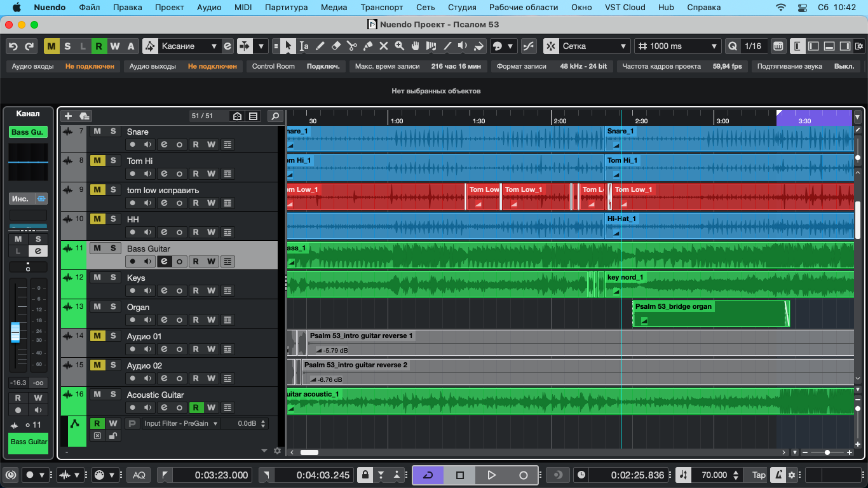The image size is (868, 488).
Task: Solo the HH track
Action: tap(113, 219)
